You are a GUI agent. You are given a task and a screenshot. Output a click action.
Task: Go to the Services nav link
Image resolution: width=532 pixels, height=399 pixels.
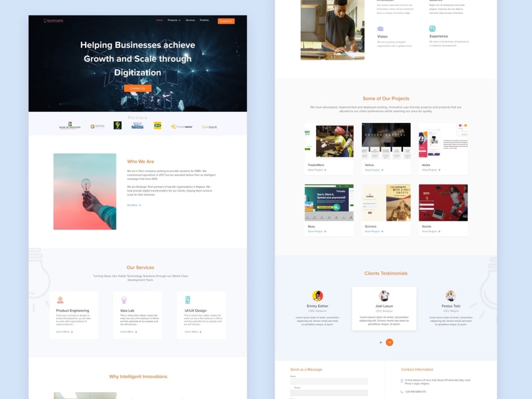point(190,20)
